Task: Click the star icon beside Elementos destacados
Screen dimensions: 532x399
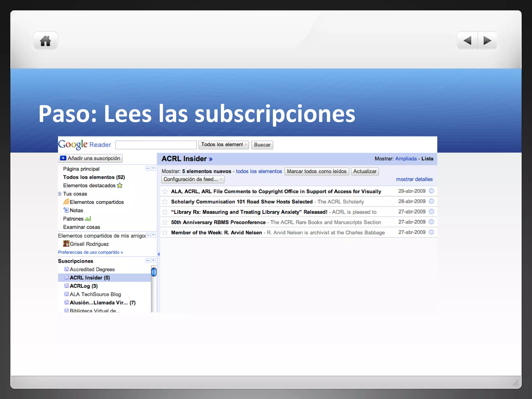Action: coord(120,185)
